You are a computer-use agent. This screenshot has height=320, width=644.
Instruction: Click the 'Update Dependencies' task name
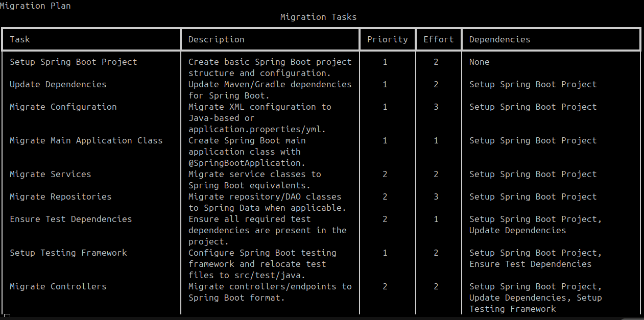coord(58,84)
